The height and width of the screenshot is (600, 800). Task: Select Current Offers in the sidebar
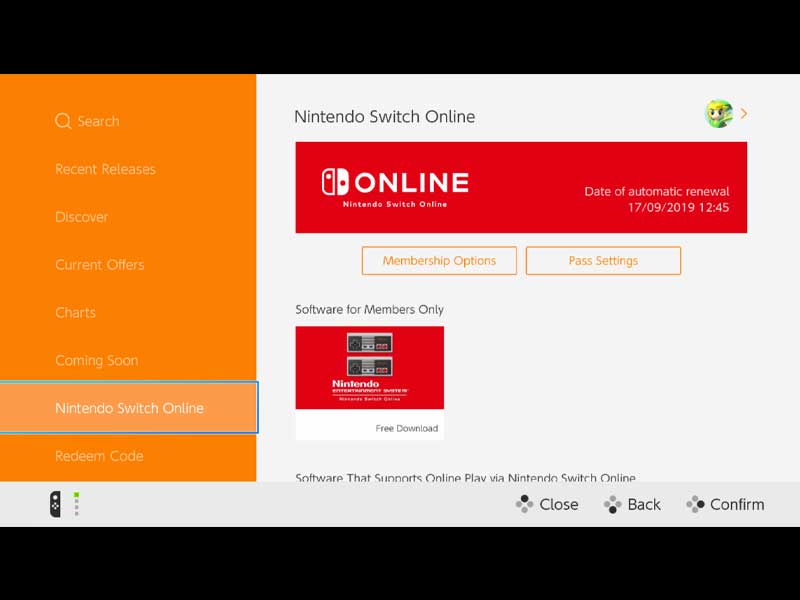click(x=99, y=265)
